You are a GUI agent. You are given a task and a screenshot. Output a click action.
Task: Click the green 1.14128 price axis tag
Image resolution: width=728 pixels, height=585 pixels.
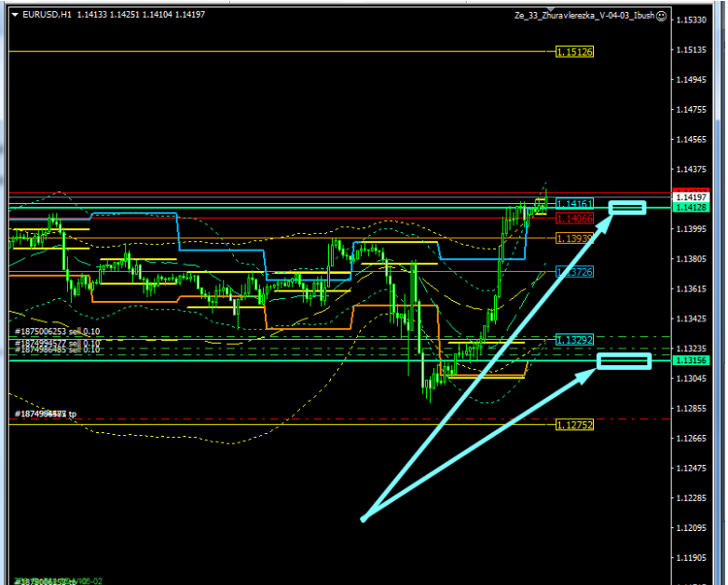(x=693, y=208)
